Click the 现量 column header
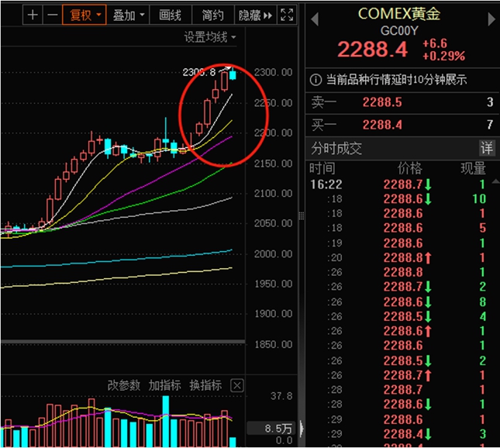The image size is (500, 448). [473, 168]
